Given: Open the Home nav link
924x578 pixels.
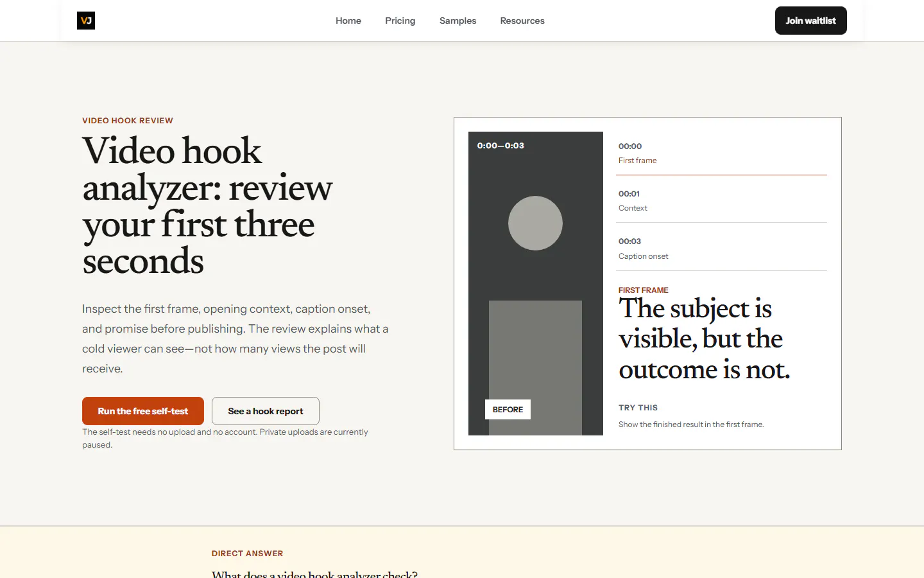Looking at the screenshot, I should (348, 21).
